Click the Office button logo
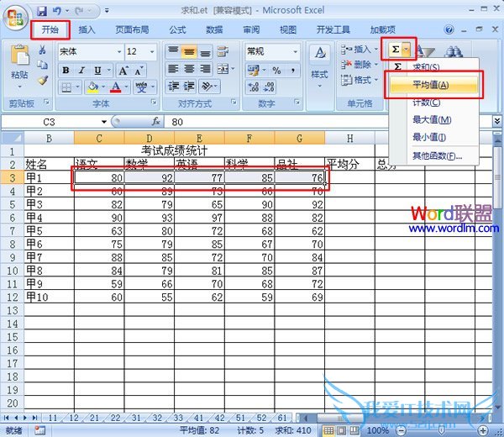 pos(15,18)
